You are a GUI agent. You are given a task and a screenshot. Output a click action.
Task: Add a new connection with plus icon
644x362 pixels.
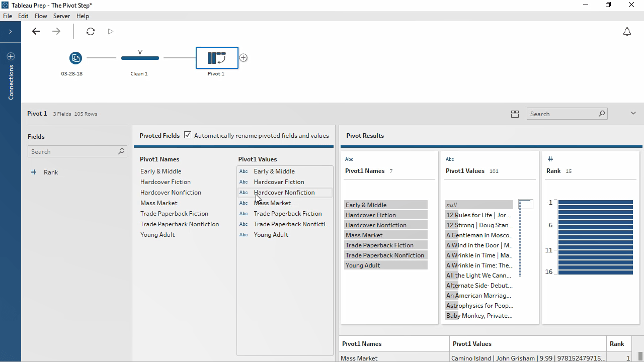point(11,56)
